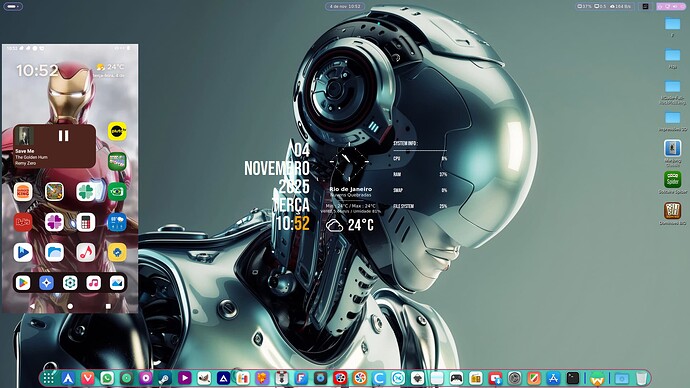
Task: Launch the red music note app
Action: [x=86, y=253]
